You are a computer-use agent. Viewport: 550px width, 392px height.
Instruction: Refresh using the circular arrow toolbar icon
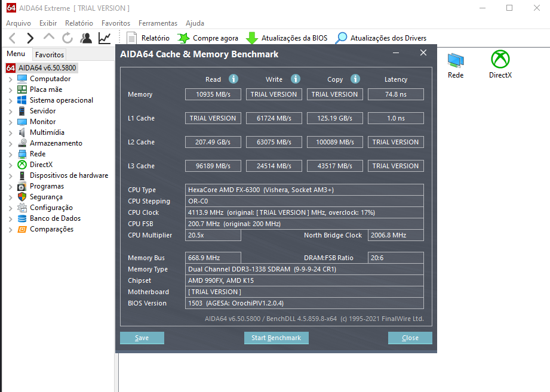pyautogui.click(x=67, y=38)
